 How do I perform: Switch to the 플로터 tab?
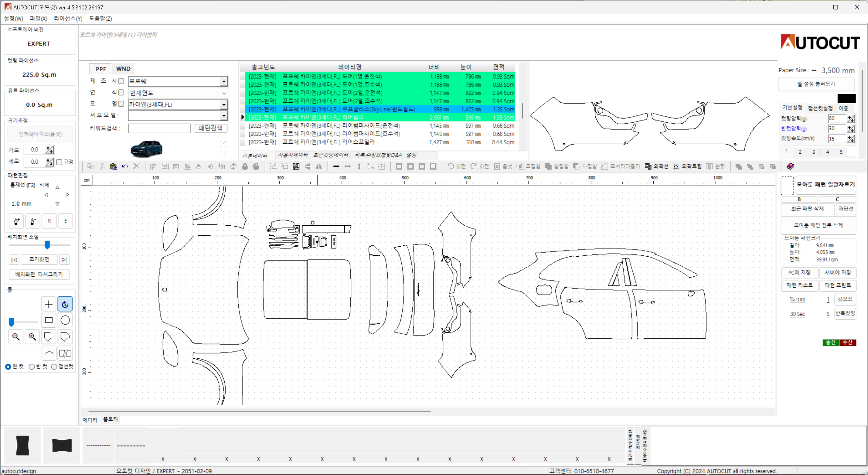[x=110, y=419]
